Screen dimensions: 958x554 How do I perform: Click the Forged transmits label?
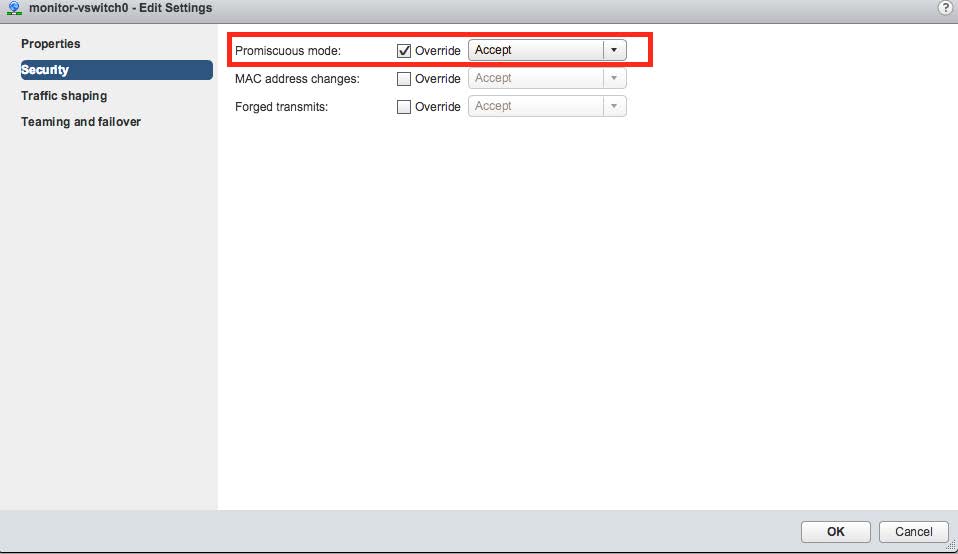282,107
